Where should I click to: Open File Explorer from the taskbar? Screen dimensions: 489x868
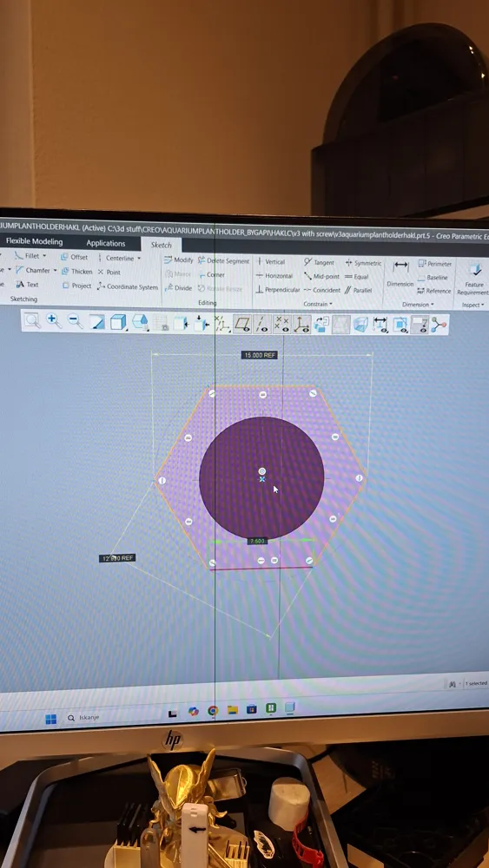232,710
